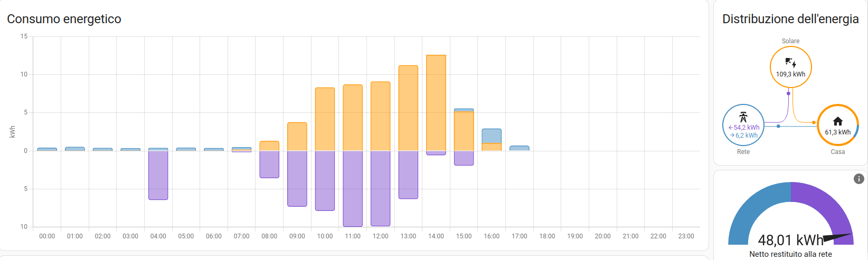Screen dimensions: 868x260
Task: Click the orange bar at 09:00
Action: (x=297, y=137)
